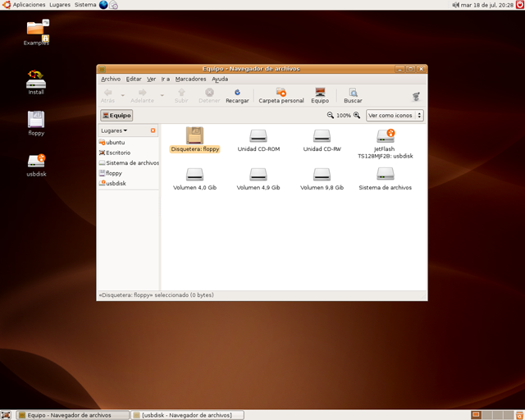525x420 pixels.
Task: Click the Buscar search icon
Action: tap(353, 93)
